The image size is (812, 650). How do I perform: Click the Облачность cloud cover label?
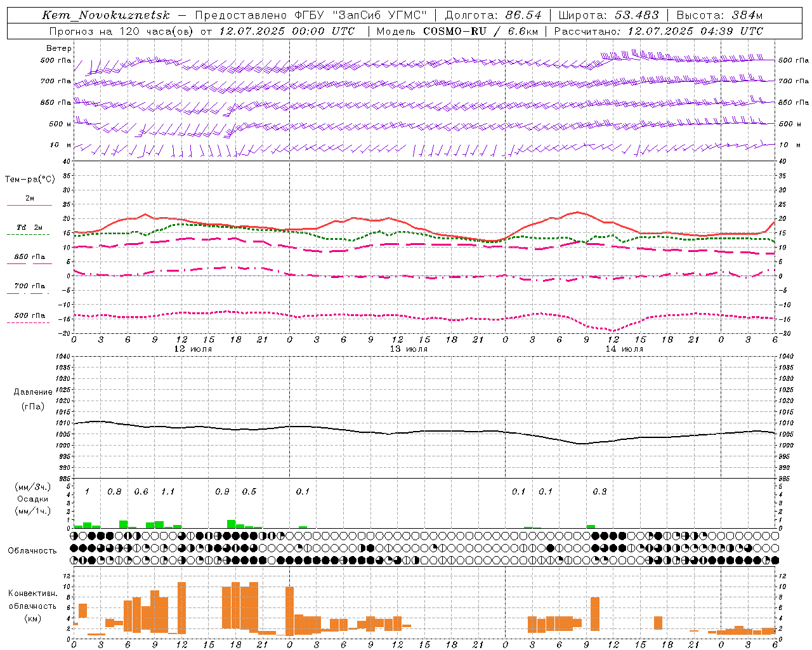pyautogui.click(x=32, y=551)
